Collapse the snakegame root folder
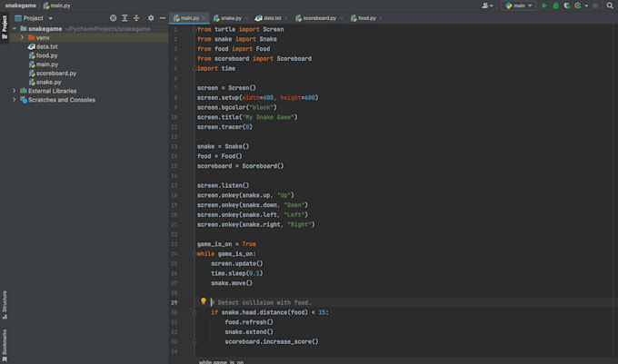Viewport: 618px width, 364px height. coord(15,29)
